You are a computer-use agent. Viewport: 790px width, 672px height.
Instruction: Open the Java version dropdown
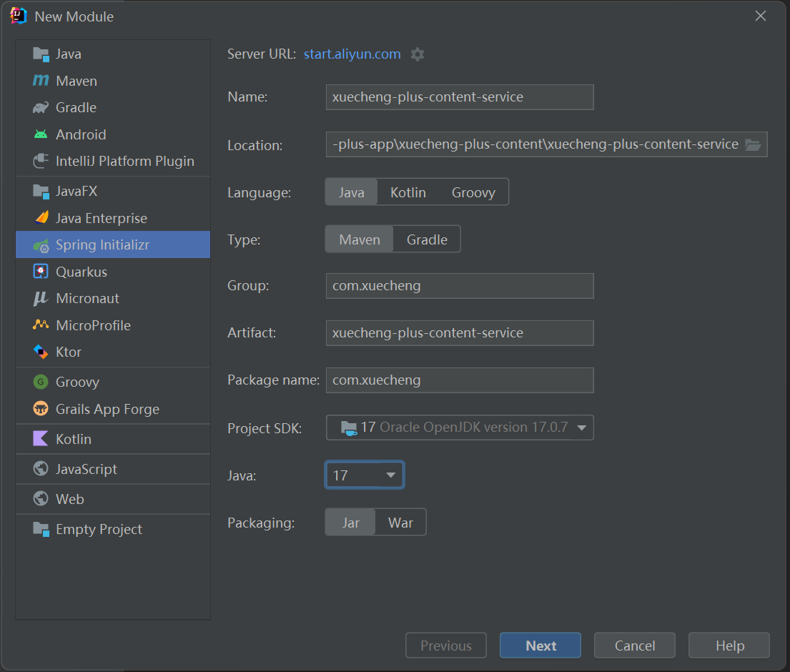click(365, 475)
